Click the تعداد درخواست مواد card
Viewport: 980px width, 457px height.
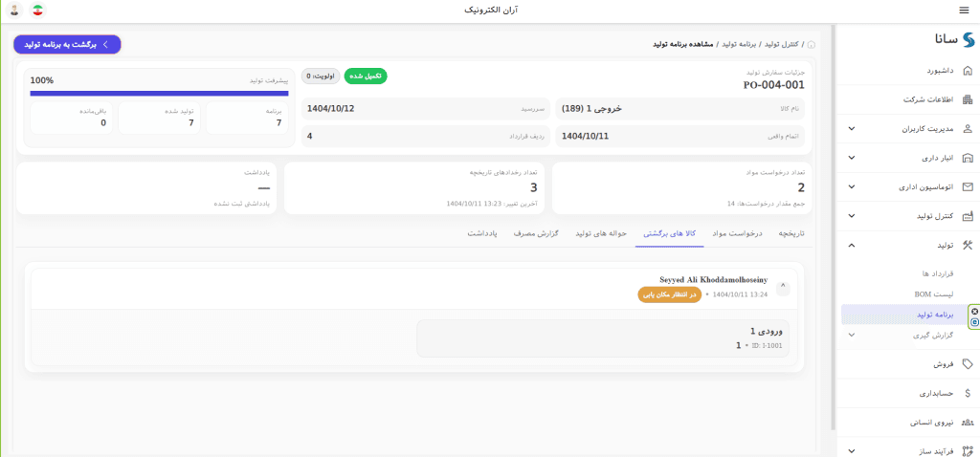(x=681, y=188)
